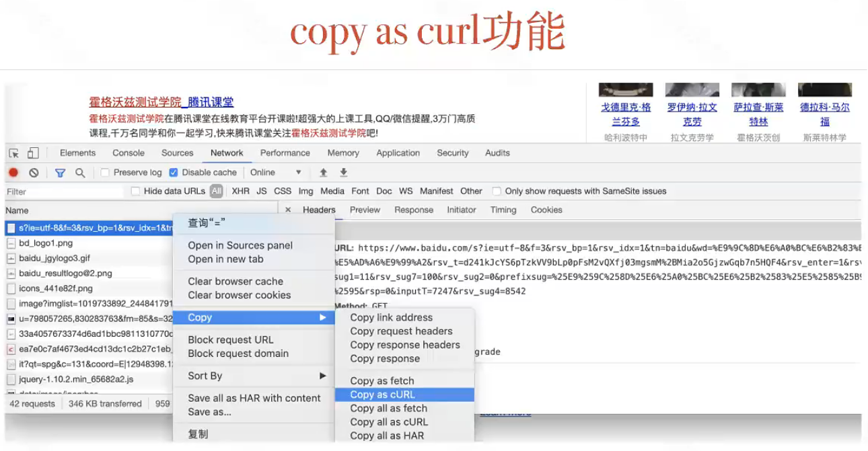Filter requests by Font type
Viewport: 868px width, 451px height.
click(x=360, y=192)
